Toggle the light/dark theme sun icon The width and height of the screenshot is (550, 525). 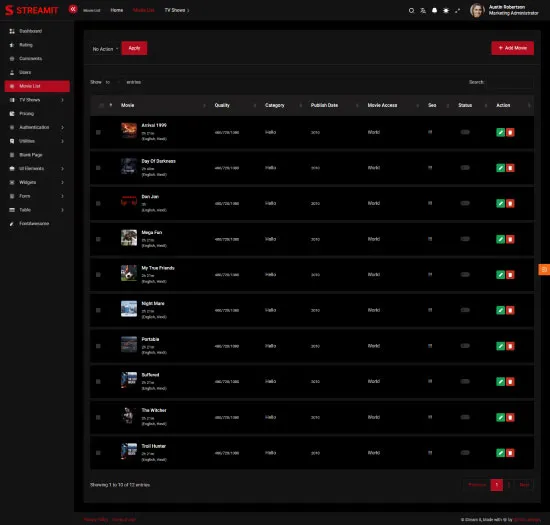[446, 11]
